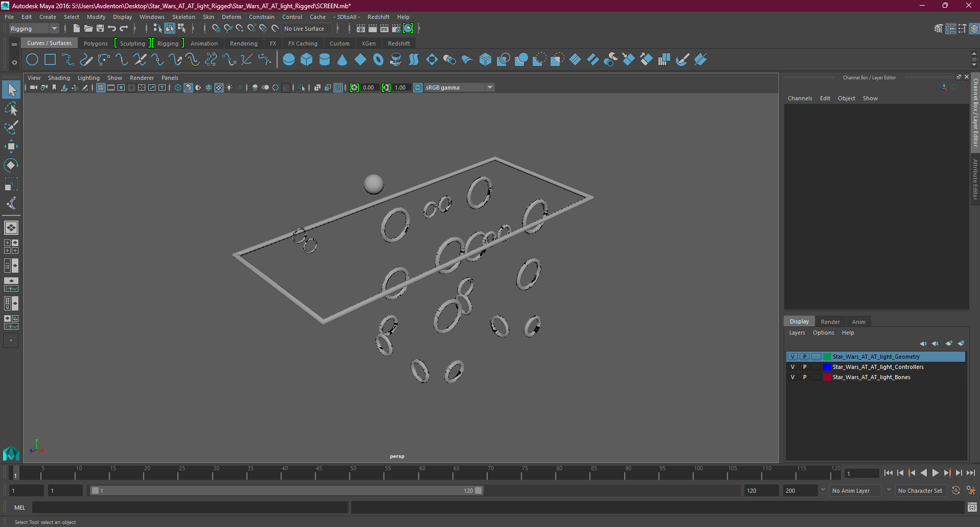The height and width of the screenshot is (527, 980).
Task: Open the Redshift menu in menu bar
Action: 378,17
